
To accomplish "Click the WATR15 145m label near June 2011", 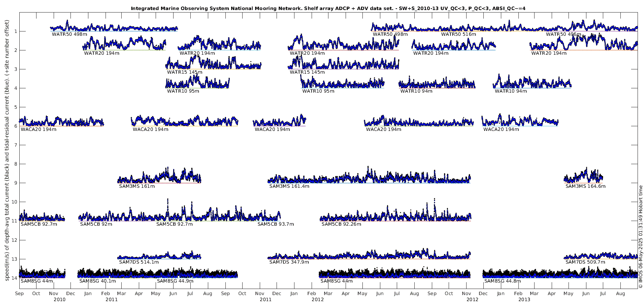I will coord(185,72).
